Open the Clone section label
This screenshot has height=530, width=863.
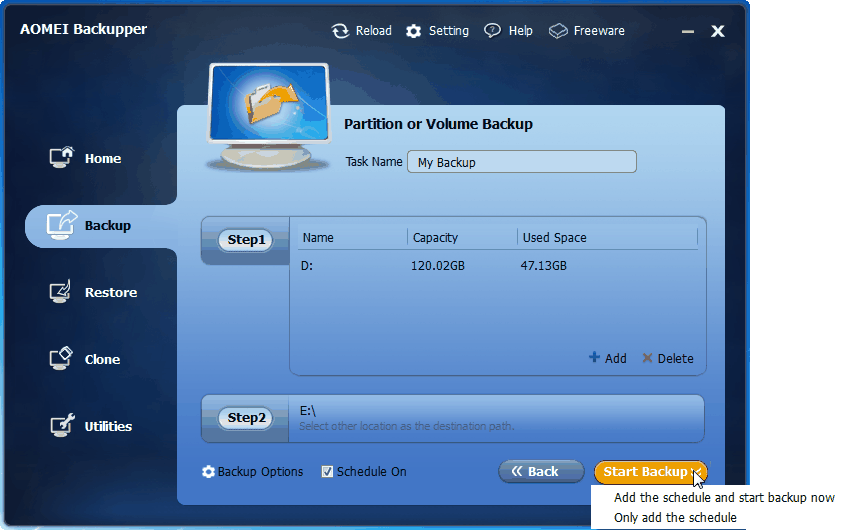pos(102,359)
